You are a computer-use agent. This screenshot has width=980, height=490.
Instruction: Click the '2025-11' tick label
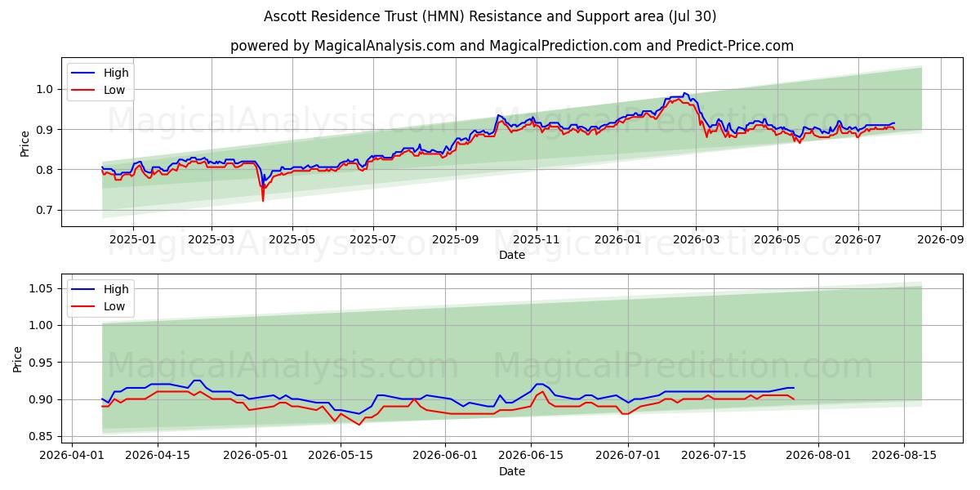(537, 240)
